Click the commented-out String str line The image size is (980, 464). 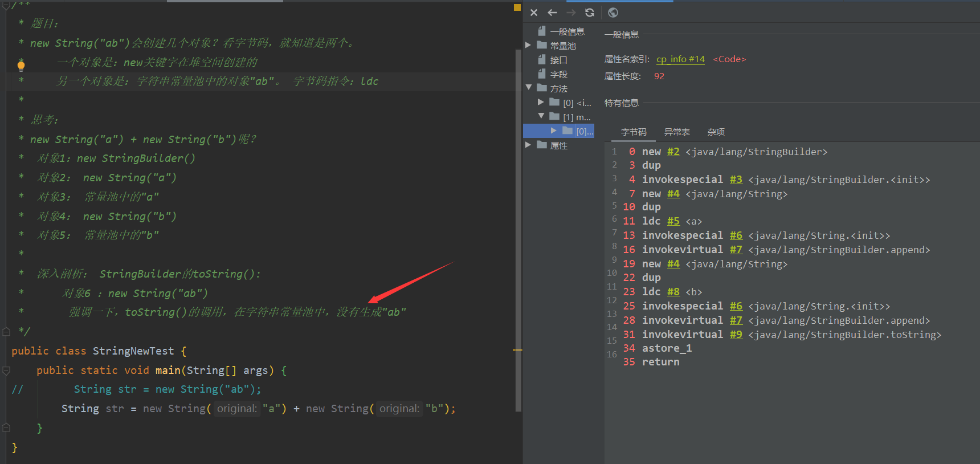[x=168, y=389]
